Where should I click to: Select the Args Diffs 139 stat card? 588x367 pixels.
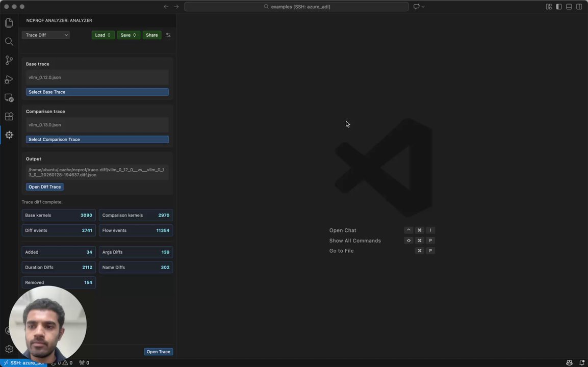pyautogui.click(x=136, y=252)
